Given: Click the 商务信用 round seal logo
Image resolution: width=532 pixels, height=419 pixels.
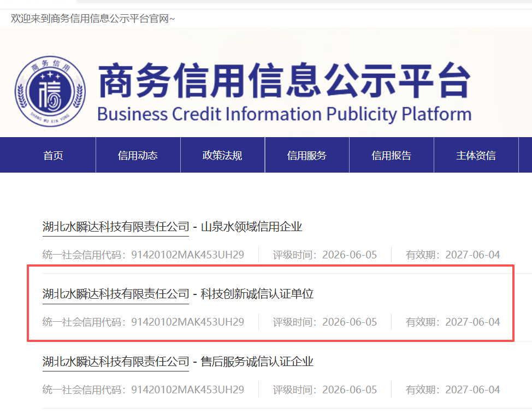Looking at the screenshot, I should pyautogui.click(x=50, y=91).
